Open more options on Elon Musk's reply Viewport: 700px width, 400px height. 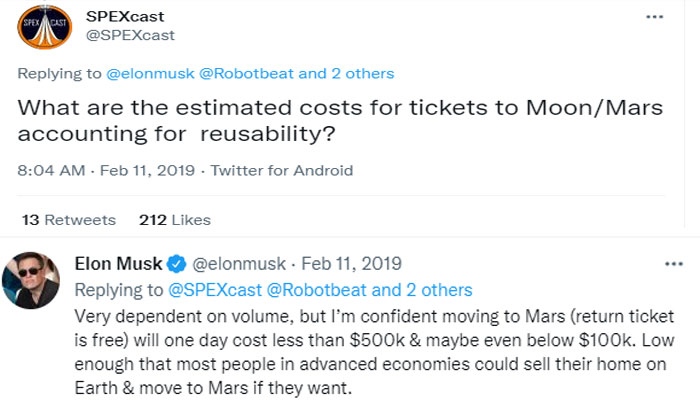674,264
